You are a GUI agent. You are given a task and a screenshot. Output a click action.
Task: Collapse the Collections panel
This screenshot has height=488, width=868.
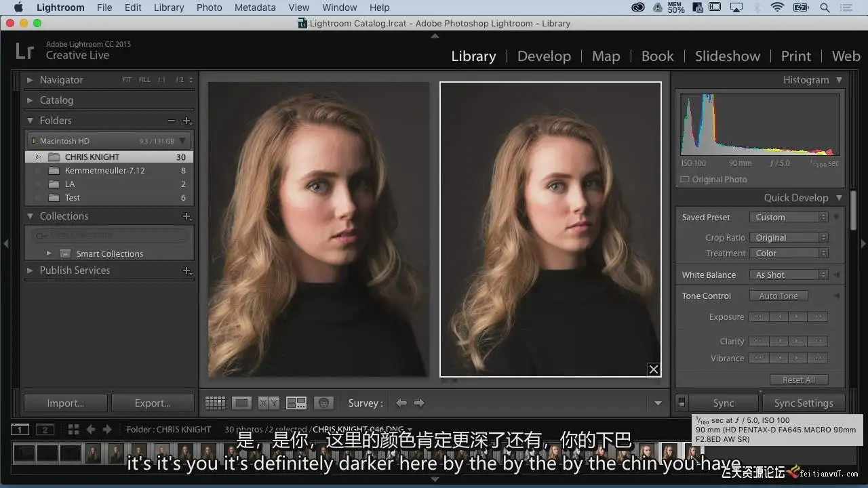[x=30, y=216]
